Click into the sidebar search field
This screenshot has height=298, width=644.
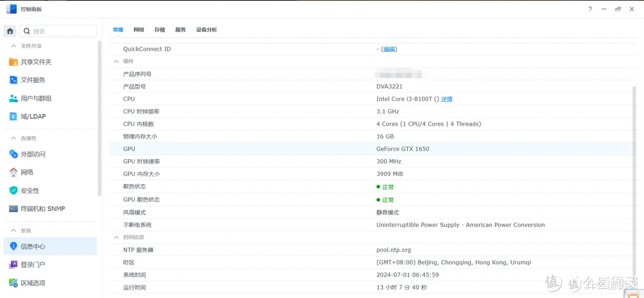[x=58, y=31]
